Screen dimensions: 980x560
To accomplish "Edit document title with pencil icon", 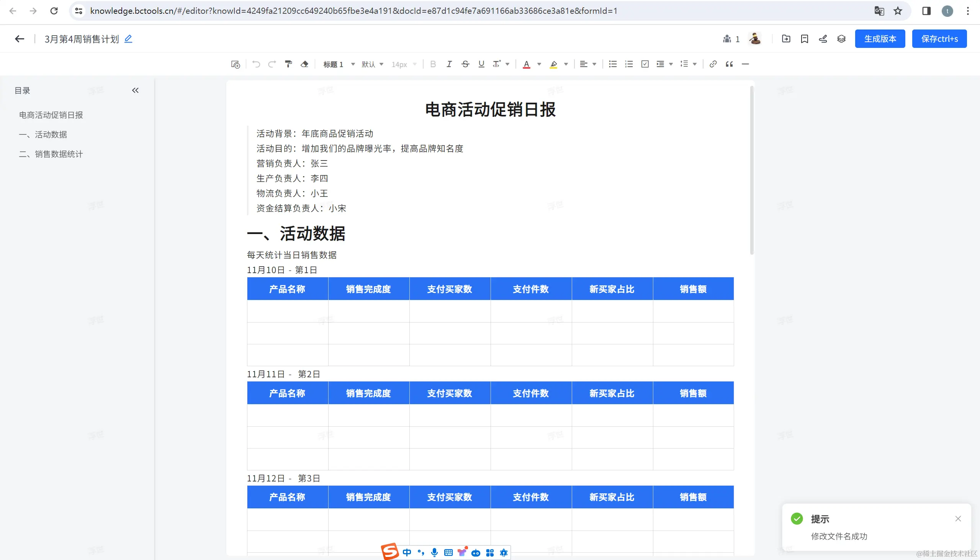I will click(128, 39).
